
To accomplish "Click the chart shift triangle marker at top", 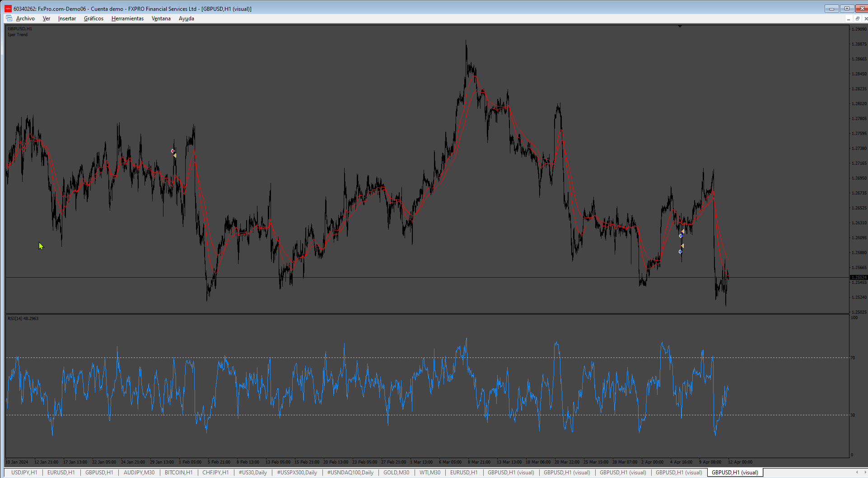I will pos(680,27).
